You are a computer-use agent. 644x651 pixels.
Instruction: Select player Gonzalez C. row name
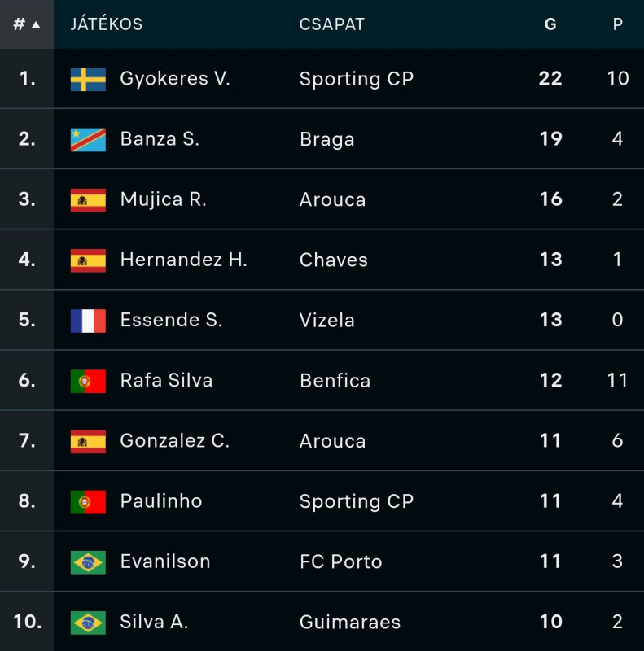(x=174, y=440)
